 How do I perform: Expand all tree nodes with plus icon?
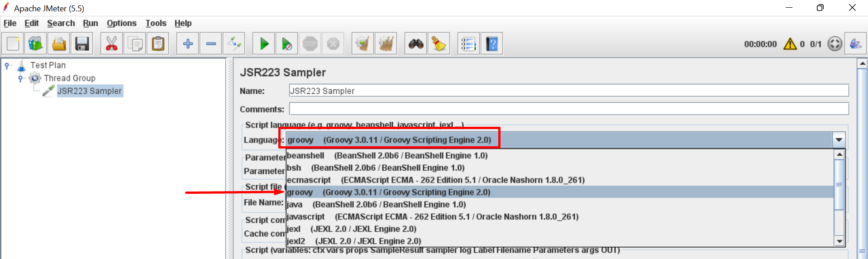(188, 44)
